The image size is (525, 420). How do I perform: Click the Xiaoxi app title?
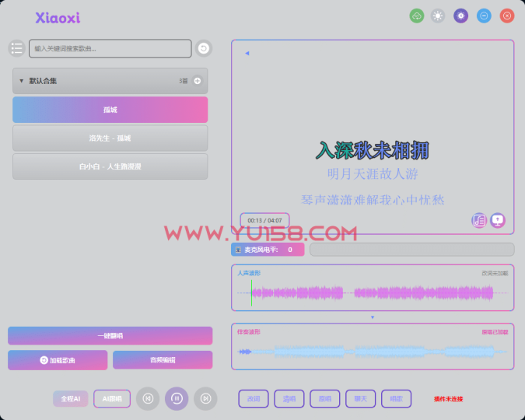pyautogui.click(x=58, y=18)
